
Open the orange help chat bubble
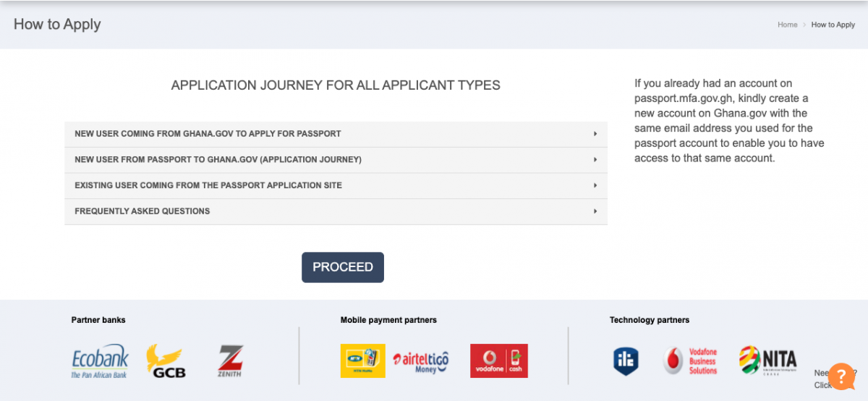coord(842,376)
